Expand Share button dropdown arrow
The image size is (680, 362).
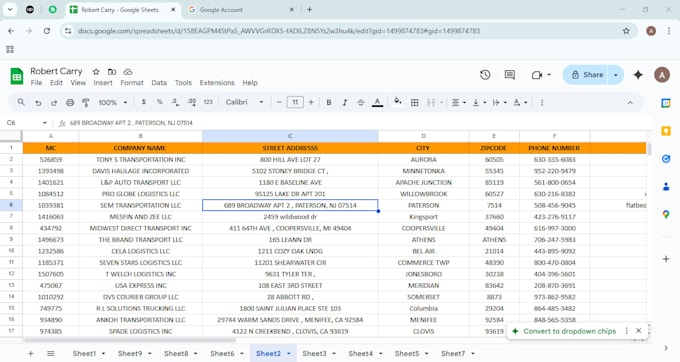pos(616,75)
